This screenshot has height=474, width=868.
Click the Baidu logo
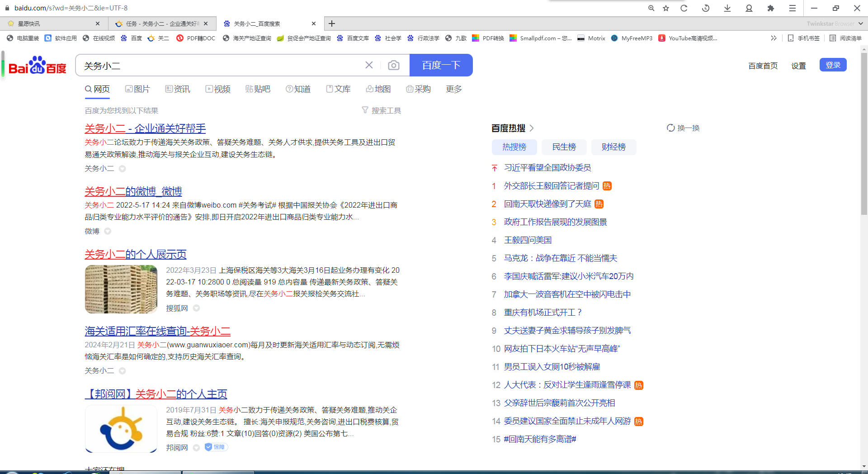(38, 66)
